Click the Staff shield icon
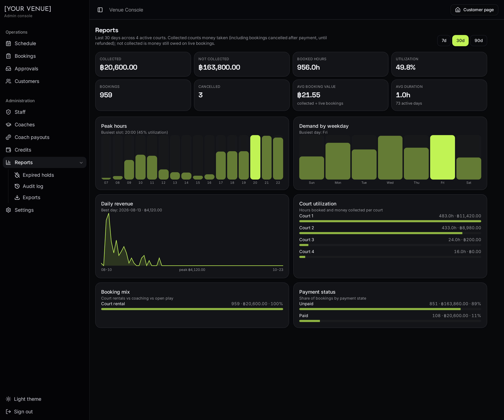 click(x=8, y=112)
